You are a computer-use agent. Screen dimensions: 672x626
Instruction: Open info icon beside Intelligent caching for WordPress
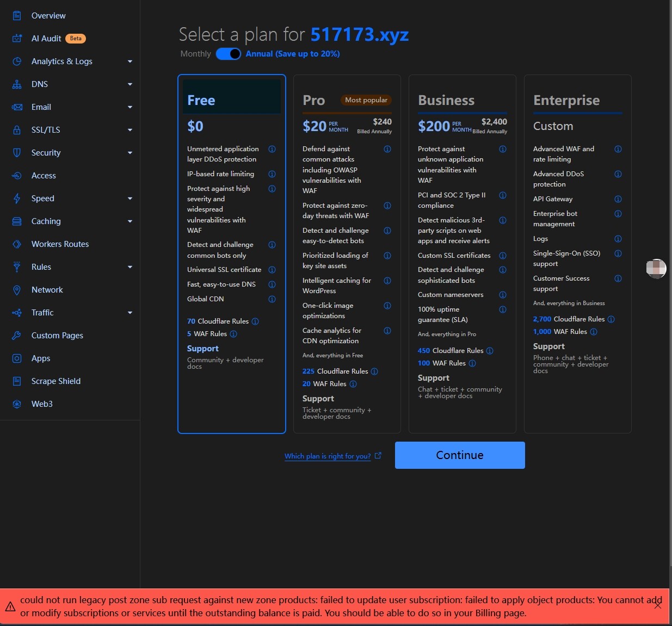(x=387, y=281)
